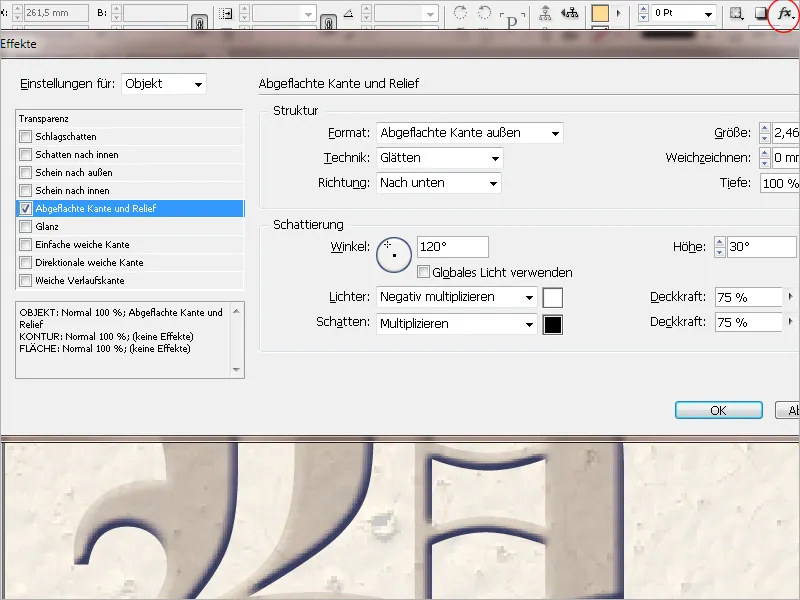Click the text wrap icon left of shadow
The image size is (800, 600).
coord(736,14)
